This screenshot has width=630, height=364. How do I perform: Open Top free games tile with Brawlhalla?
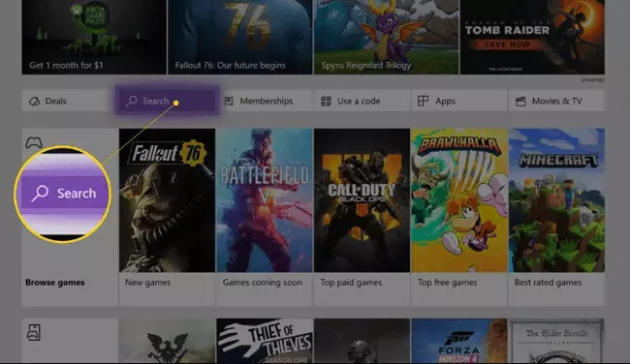(x=459, y=217)
